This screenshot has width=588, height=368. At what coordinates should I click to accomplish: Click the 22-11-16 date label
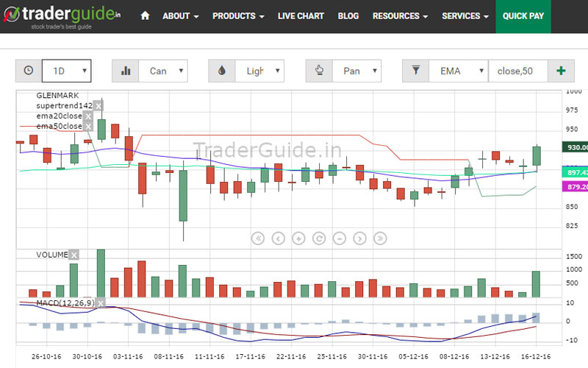click(291, 356)
